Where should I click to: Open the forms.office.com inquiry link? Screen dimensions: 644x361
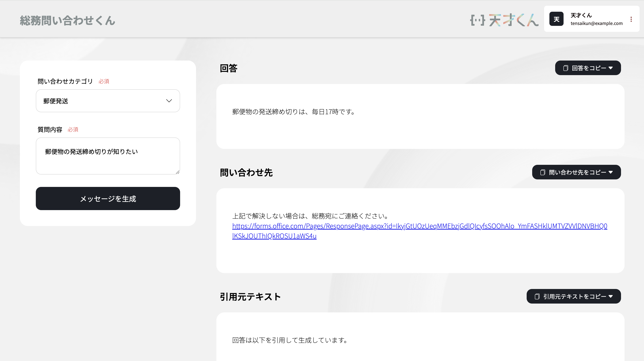(x=419, y=226)
